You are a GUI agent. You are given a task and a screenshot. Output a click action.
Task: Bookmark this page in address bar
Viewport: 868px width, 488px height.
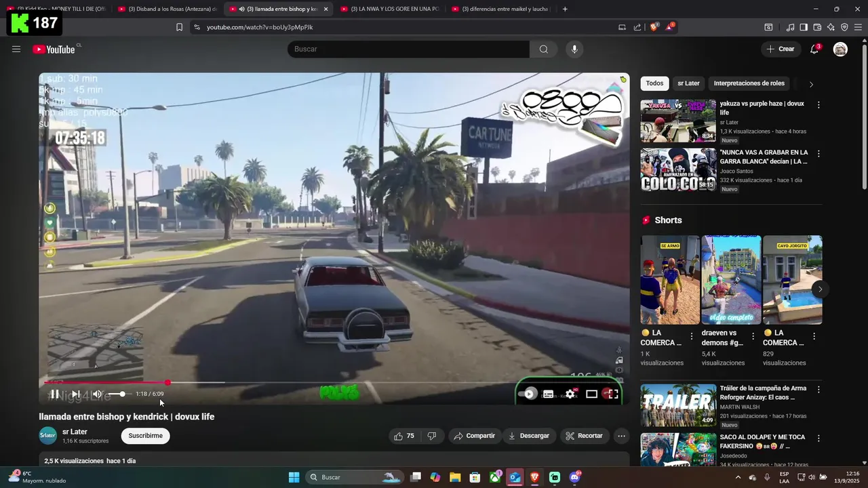179,27
